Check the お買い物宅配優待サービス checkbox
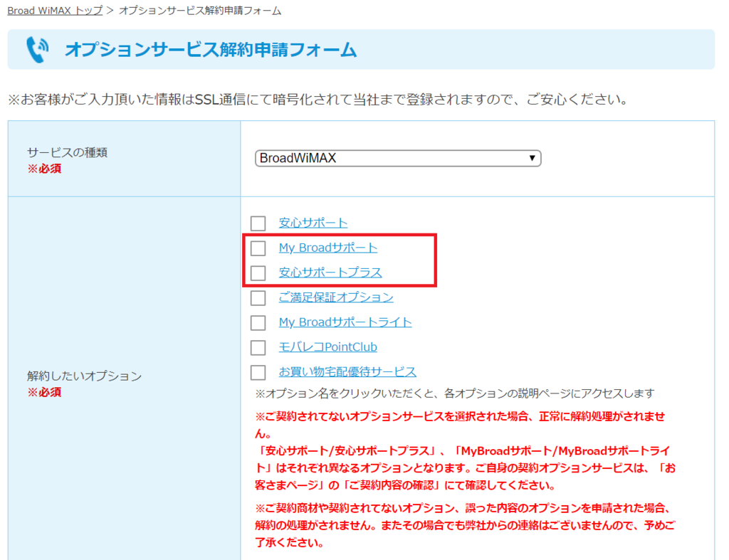Viewport: 729px width, 560px height. click(258, 372)
